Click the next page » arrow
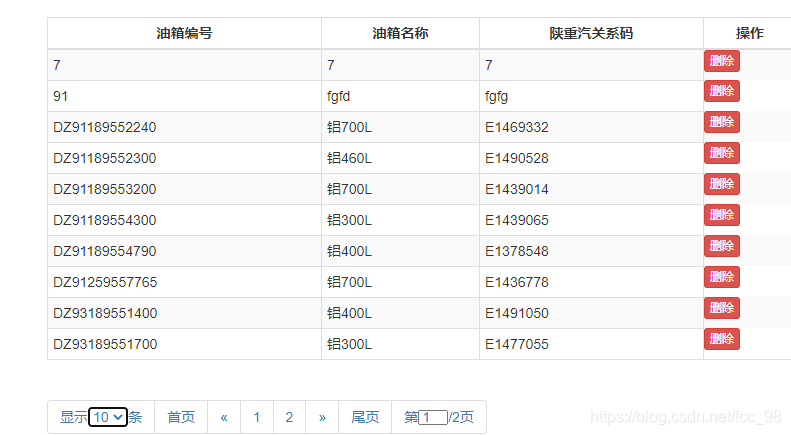This screenshot has width=791, height=435. (322, 417)
